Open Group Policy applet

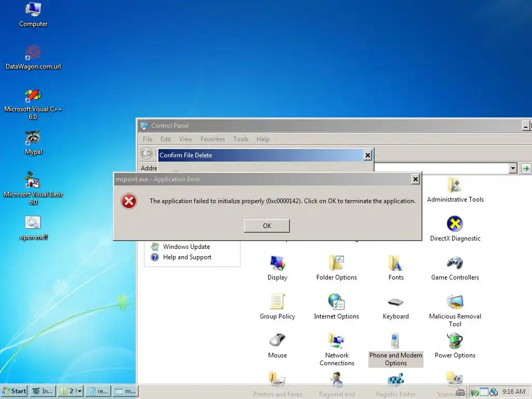(277, 307)
